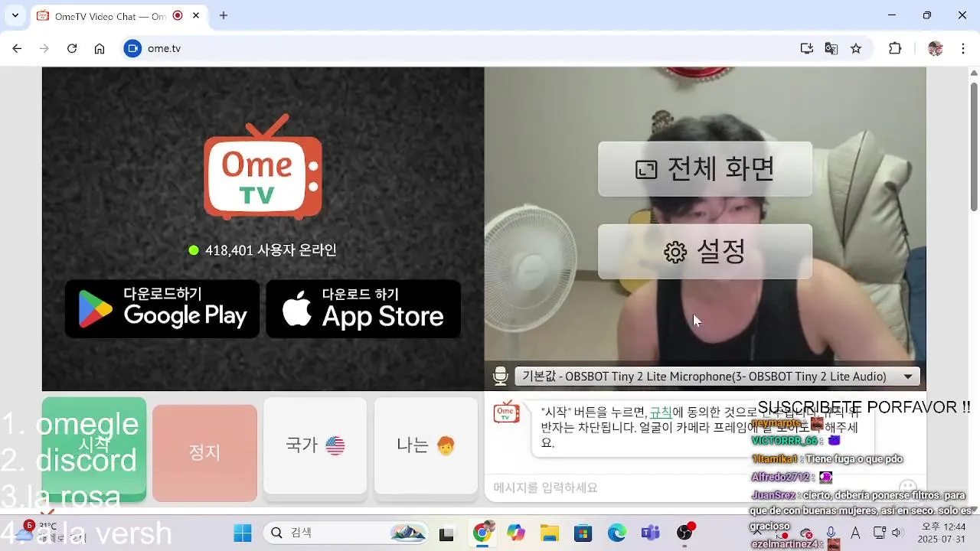Open the Chrome icon in the taskbar

pos(482,533)
